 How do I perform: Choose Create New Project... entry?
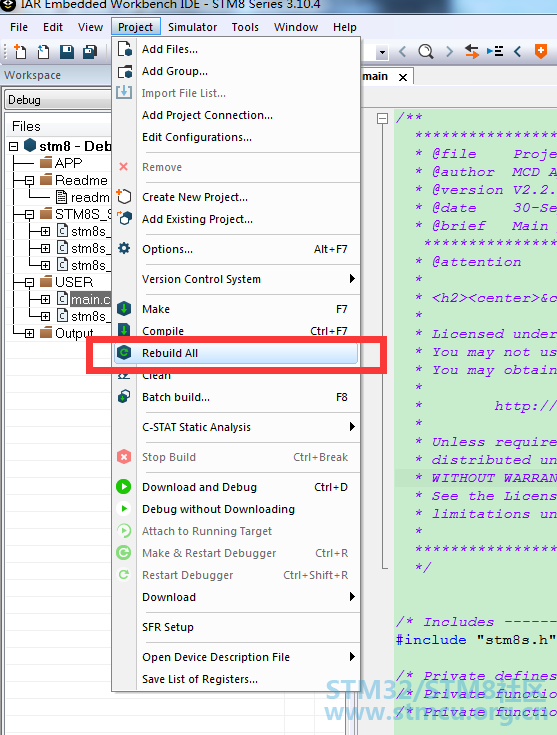pos(237,197)
